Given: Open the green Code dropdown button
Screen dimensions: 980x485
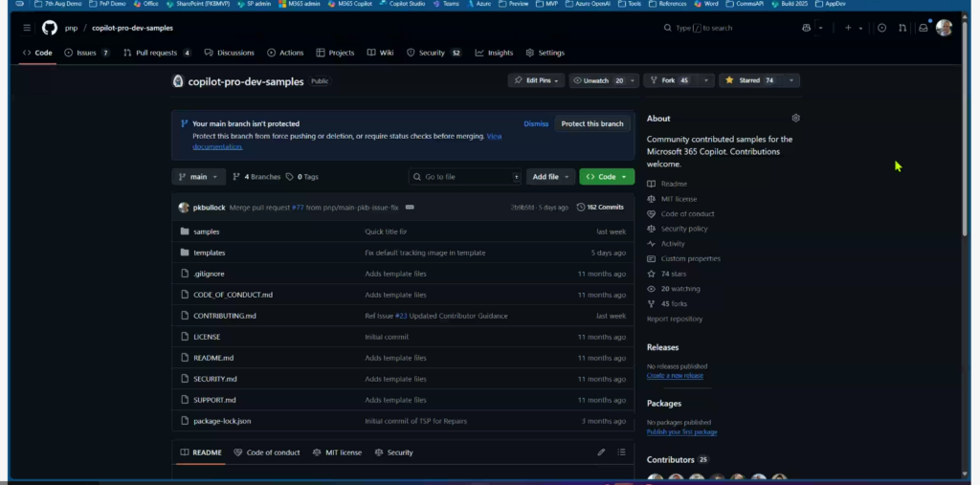Looking at the screenshot, I should pyautogui.click(x=606, y=177).
